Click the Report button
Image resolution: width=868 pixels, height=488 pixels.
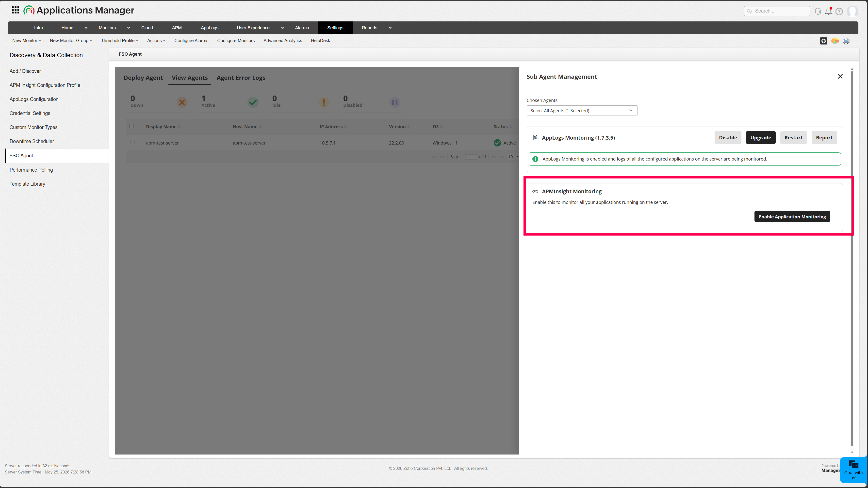[824, 137]
